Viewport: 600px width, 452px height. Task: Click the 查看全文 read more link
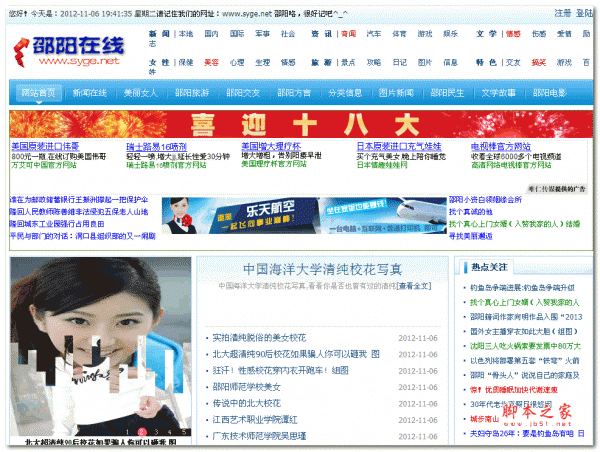tap(414, 286)
